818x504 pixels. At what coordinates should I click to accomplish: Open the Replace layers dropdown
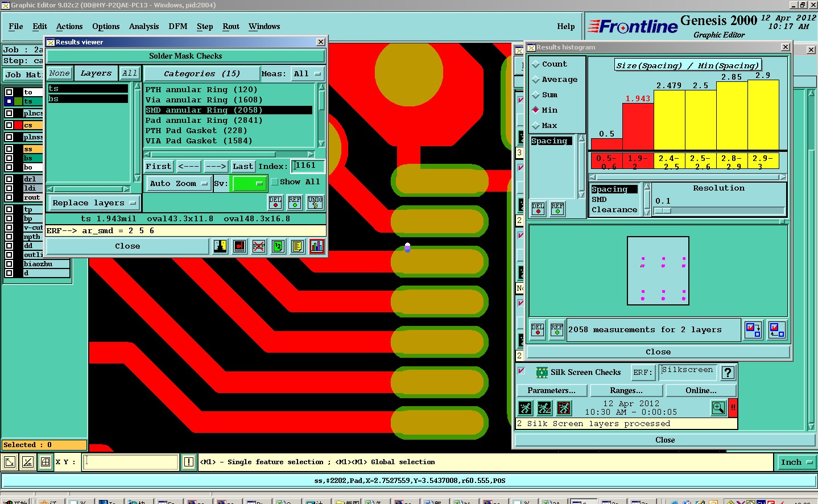coord(94,203)
